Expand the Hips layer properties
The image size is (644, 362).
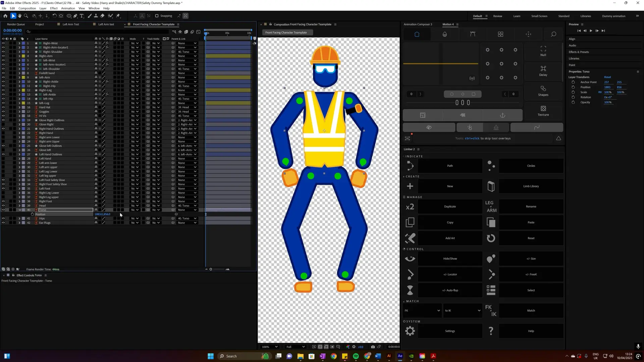pyautogui.click(x=19, y=219)
